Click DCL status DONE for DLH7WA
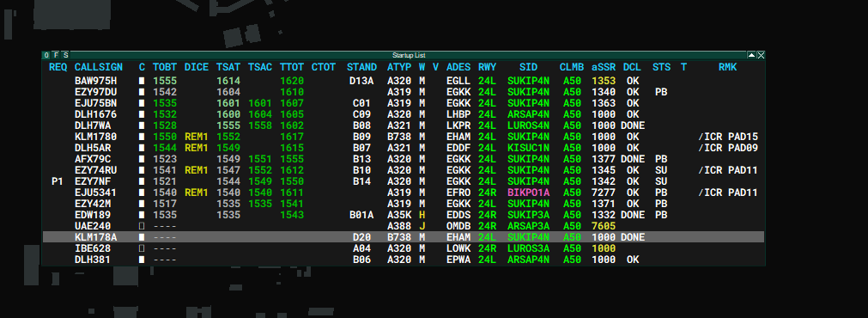This screenshot has width=868, height=318. [x=632, y=125]
